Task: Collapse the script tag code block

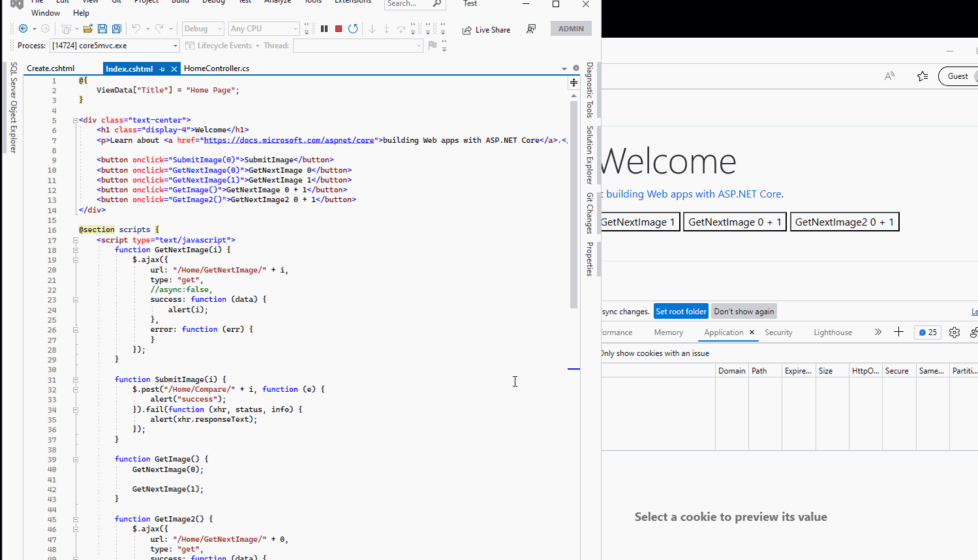Action: click(76, 240)
